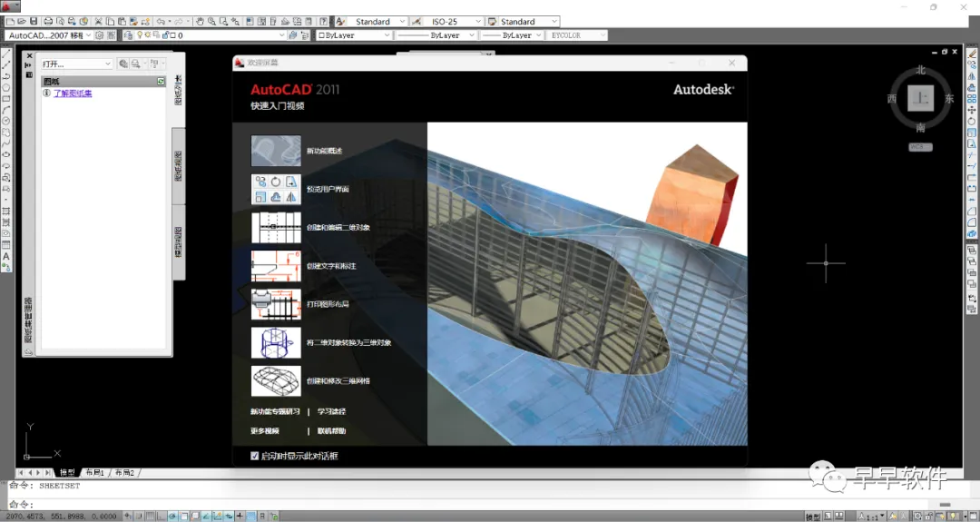Open the ByLayer color dropdown

point(387,35)
